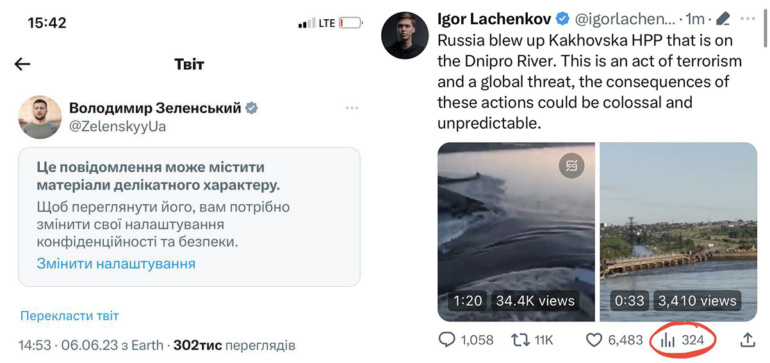View analytics icon showing 324 views
Image resolution: width=770 pixels, height=363 pixels.
pyautogui.click(x=668, y=340)
